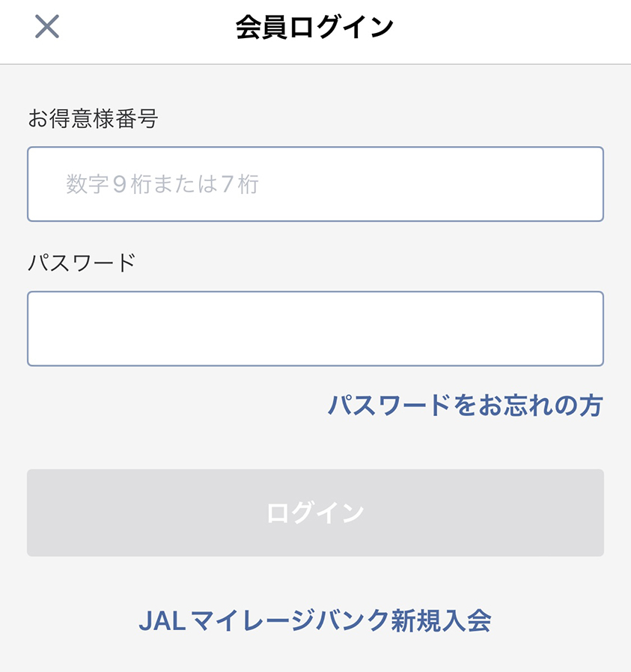The image size is (631, 672).
Task: Select the 数字9桁または7桁 placeholder text
Action: (162, 184)
